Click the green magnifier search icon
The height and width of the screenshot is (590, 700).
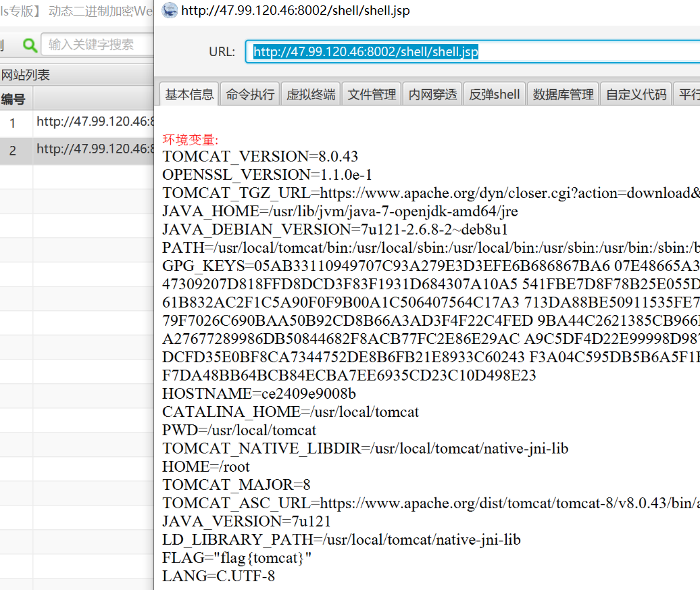point(31,43)
